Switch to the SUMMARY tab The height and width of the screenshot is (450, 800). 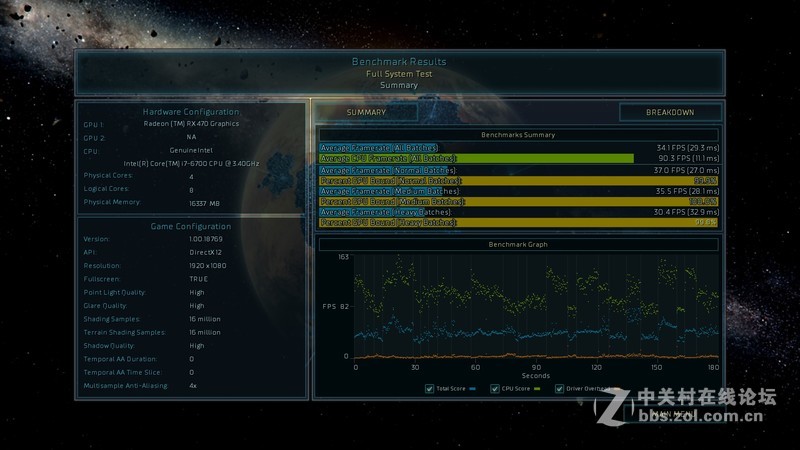(x=366, y=112)
